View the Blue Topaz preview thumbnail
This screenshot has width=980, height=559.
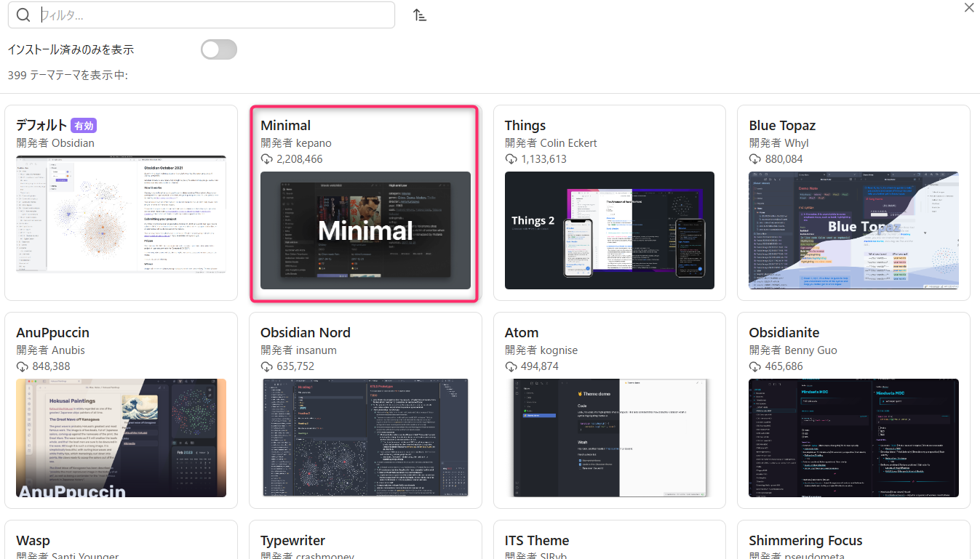coord(853,230)
